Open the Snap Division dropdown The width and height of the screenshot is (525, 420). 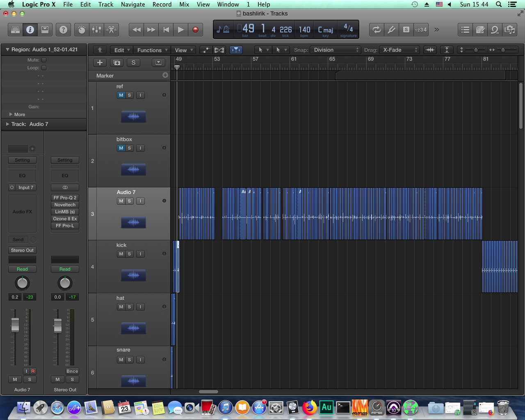coord(335,50)
